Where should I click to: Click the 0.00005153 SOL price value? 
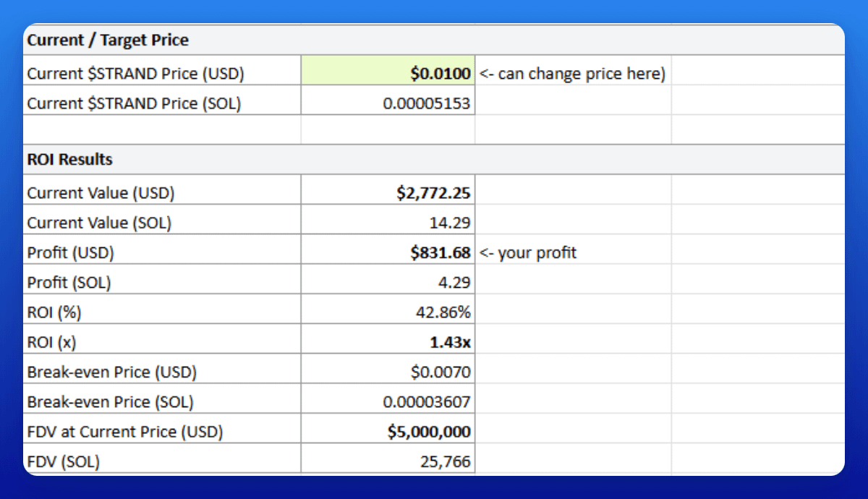tap(427, 103)
